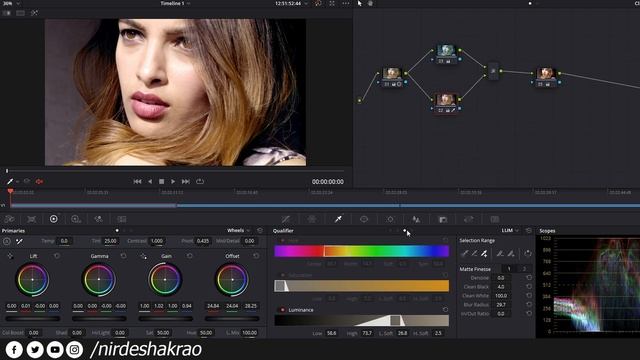Pick black point next to Lift
Image resolution: width=640 pixels, height=360 pixels.
pyautogui.click(x=10, y=256)
